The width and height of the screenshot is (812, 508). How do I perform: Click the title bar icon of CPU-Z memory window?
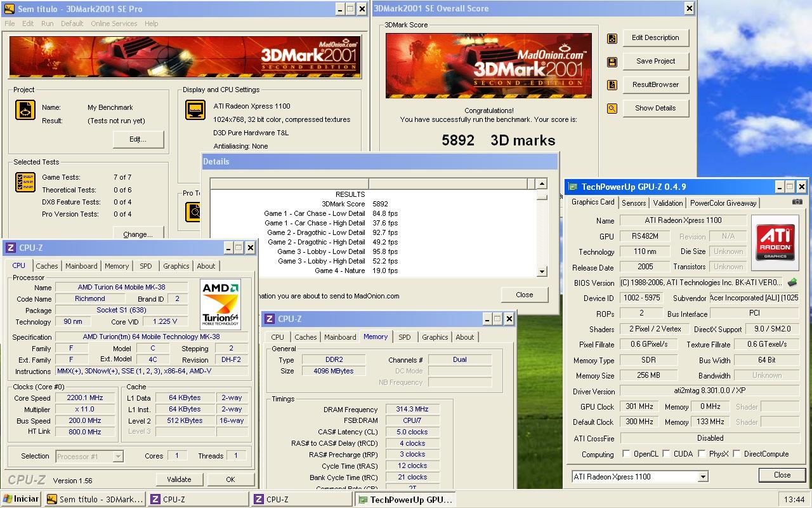pyautogui.click(x=270, y=319)
